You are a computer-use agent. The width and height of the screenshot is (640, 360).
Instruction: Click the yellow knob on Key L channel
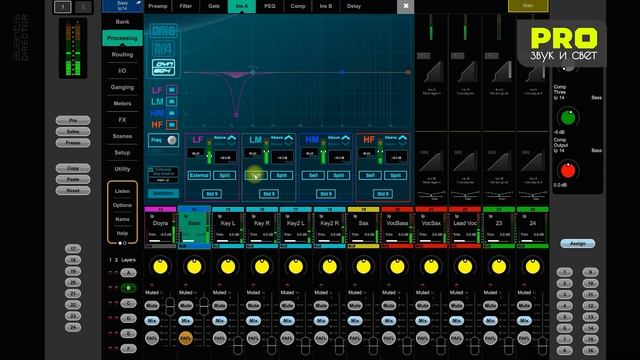[x=228, y=267]
